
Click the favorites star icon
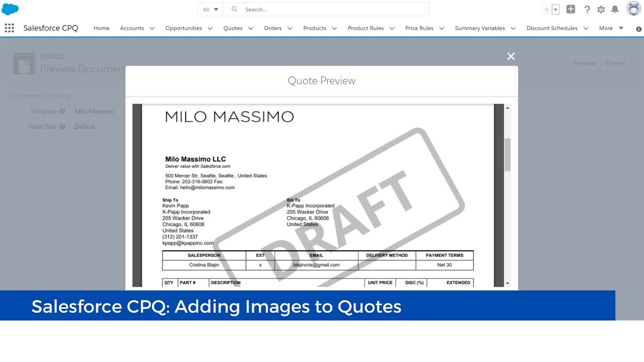pos(546,10)
